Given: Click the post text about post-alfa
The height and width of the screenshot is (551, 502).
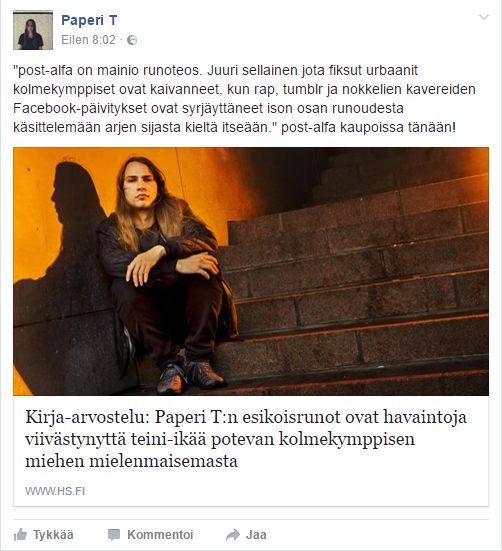Looking at the screenshot, I should 245,99.
